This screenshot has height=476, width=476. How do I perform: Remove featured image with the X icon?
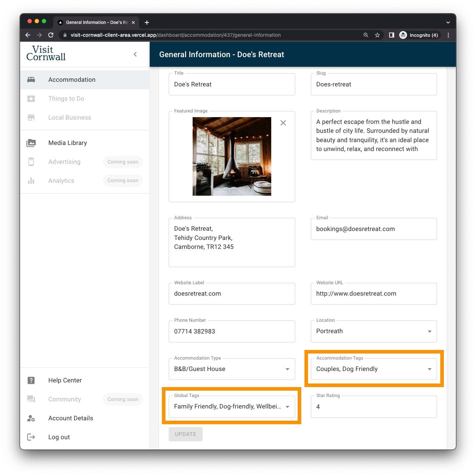283,123
